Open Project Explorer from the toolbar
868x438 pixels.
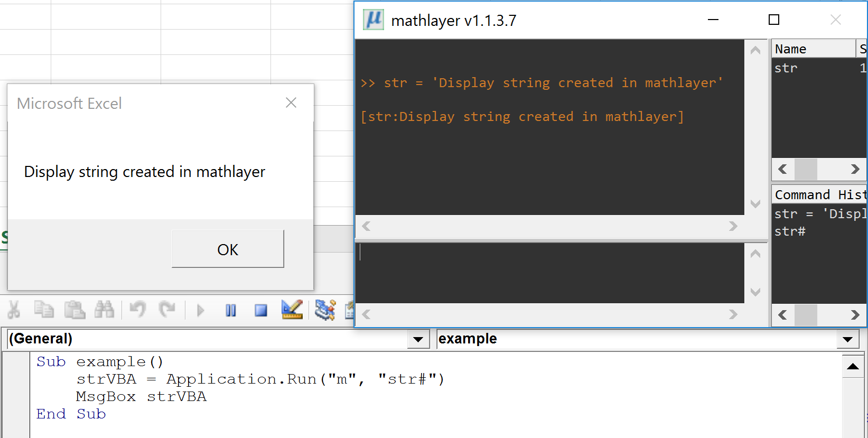coord(325,310)
